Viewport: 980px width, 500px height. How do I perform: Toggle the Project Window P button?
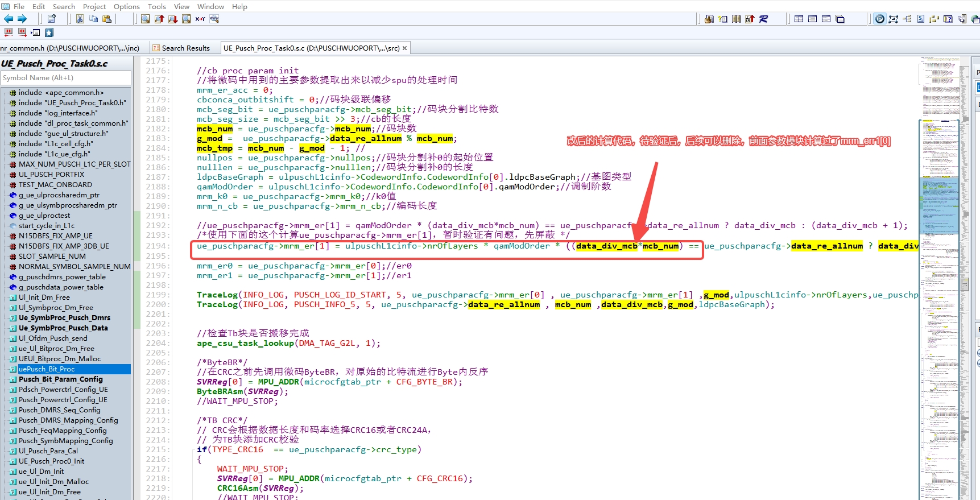coord(880,19)
